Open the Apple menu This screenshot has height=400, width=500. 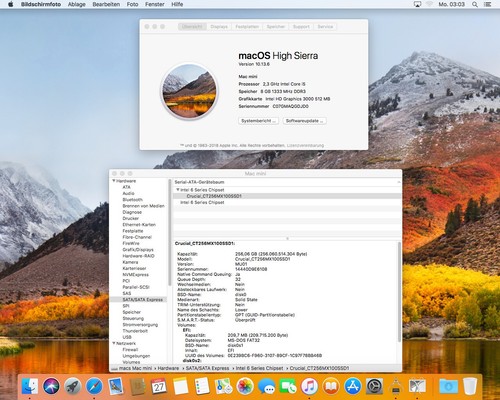[x=10, y=4]
